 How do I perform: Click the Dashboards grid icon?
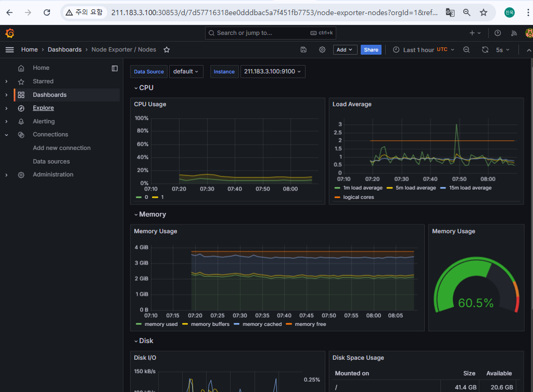[x=21, y=95]
